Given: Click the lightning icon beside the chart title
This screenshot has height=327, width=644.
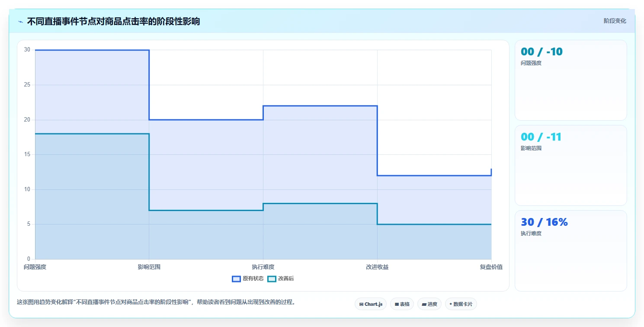Looking at the screenshot, I should pos(20,22).
